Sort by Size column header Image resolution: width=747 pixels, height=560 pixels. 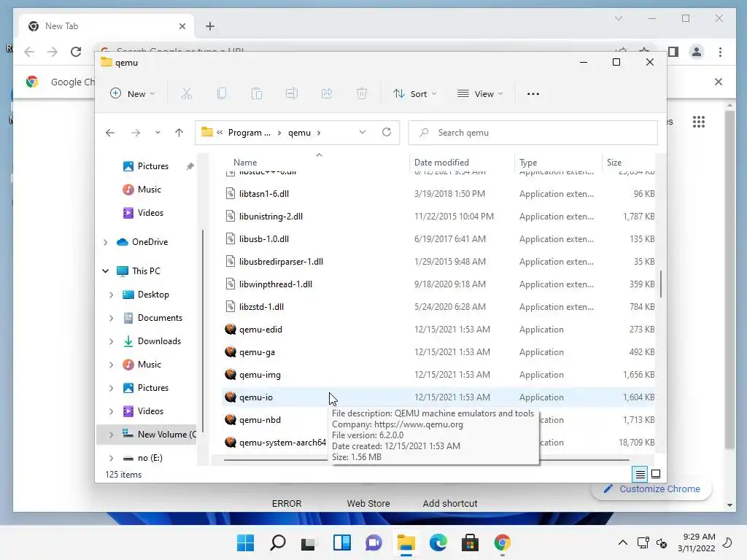(614, 163)
